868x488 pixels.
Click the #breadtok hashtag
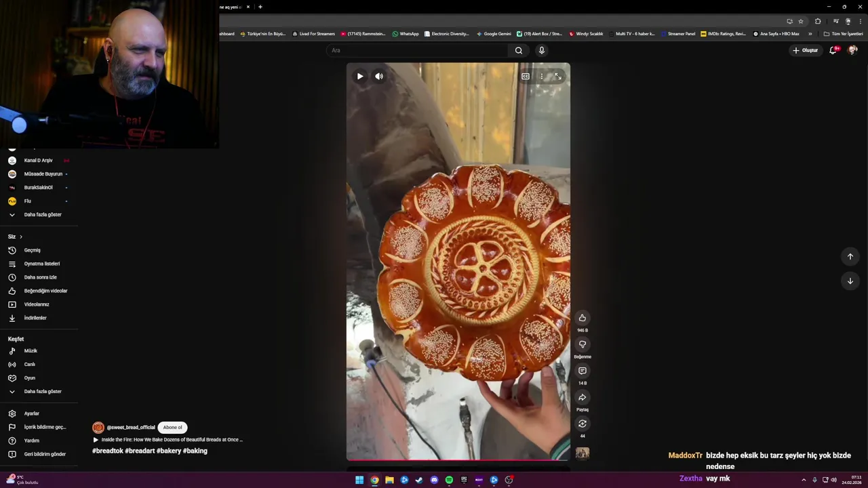(x=108, y=451)
